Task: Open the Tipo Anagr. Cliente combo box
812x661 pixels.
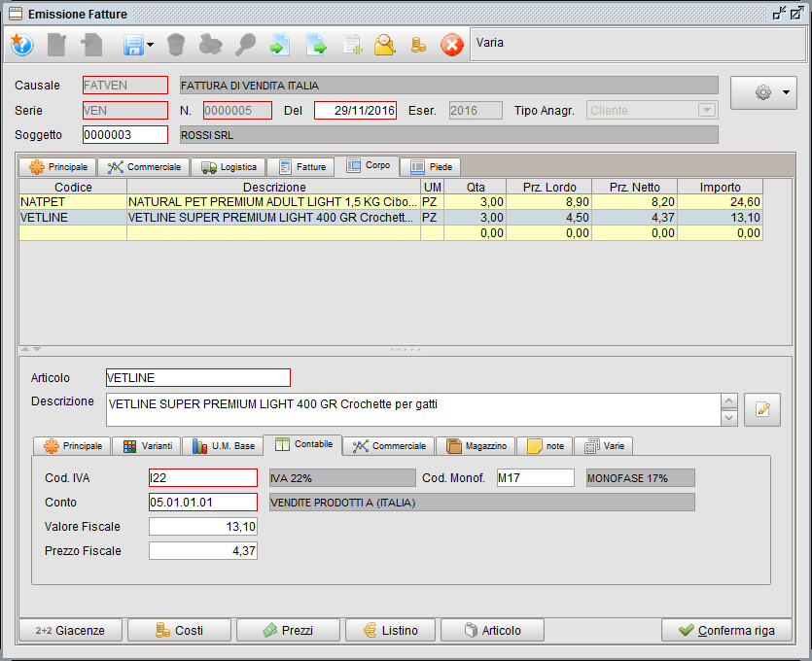Action: (x=652, y=110)
